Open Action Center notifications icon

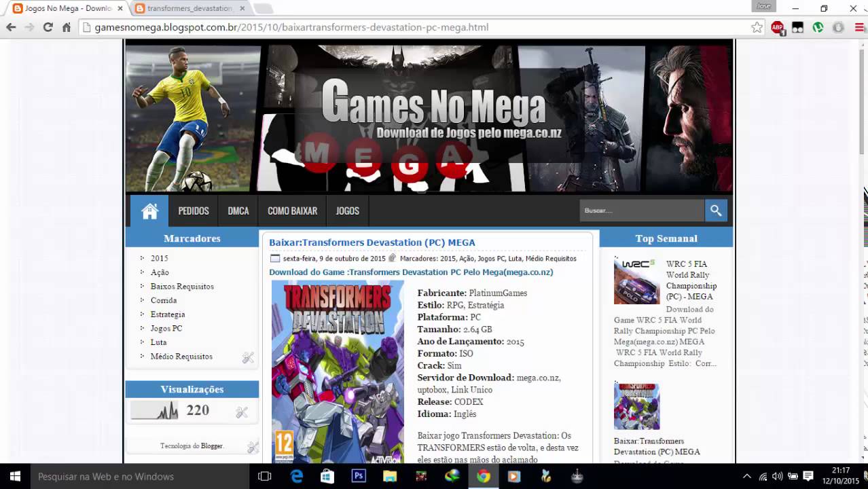(808, 476)
